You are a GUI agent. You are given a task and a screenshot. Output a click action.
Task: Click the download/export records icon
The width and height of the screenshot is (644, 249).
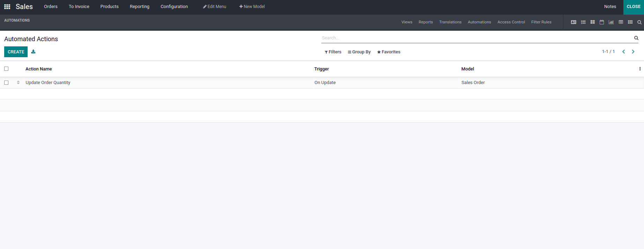coord(33,52)
